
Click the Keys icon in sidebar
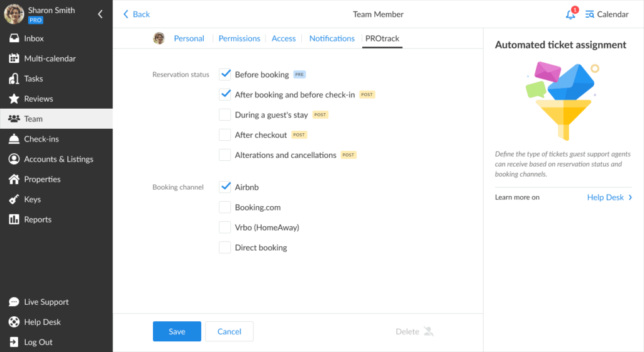tap(14, 199)
